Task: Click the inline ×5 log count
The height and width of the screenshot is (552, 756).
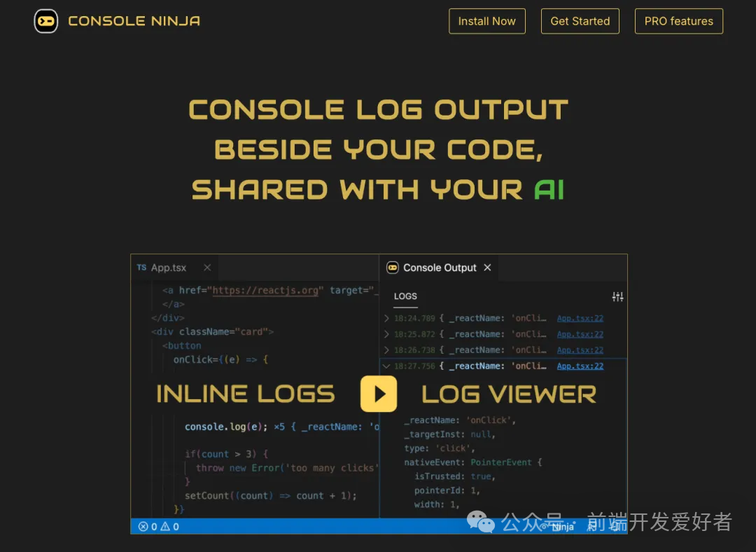Action: point(279,427)
